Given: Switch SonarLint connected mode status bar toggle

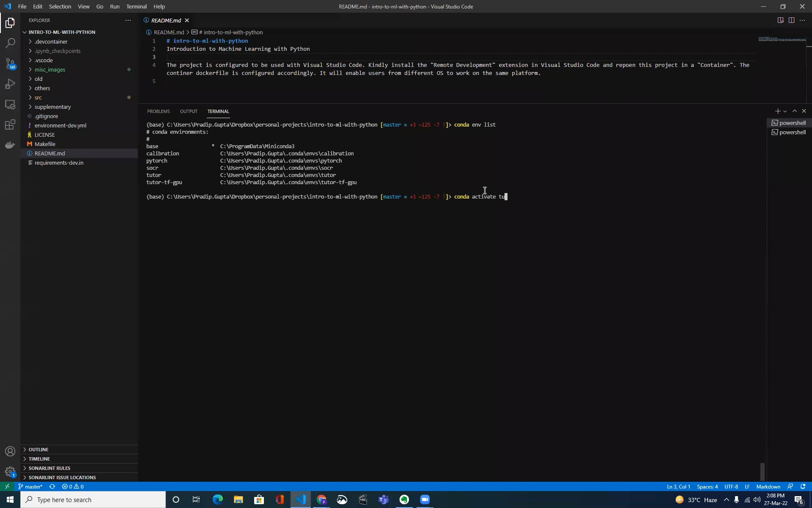Looking at the screenshot, I should pyautogui.click(x=790, y=486).
